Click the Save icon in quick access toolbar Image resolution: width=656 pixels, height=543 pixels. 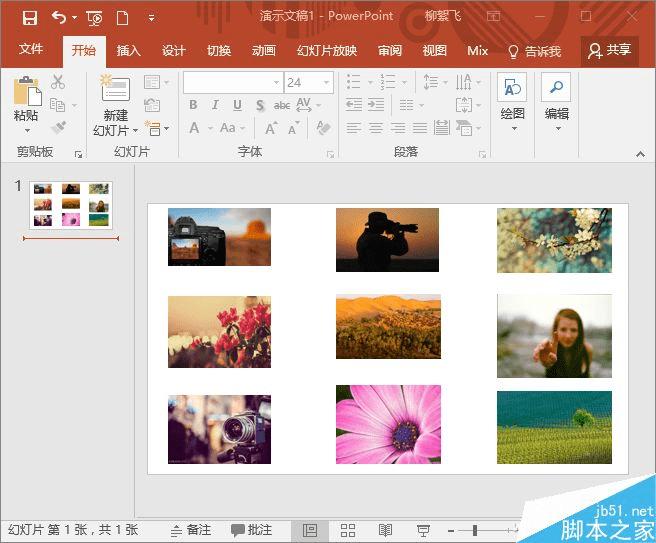(x=29, y=17)
